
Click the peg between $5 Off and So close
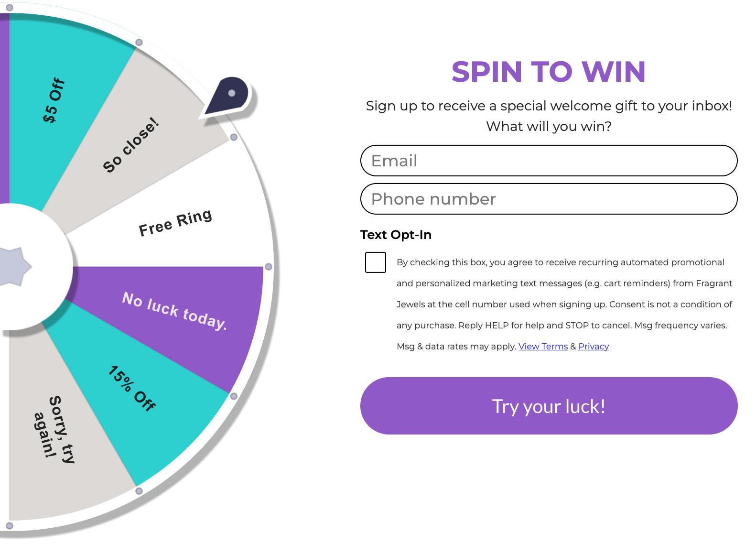pyautogui.click(x=139, y=43)
